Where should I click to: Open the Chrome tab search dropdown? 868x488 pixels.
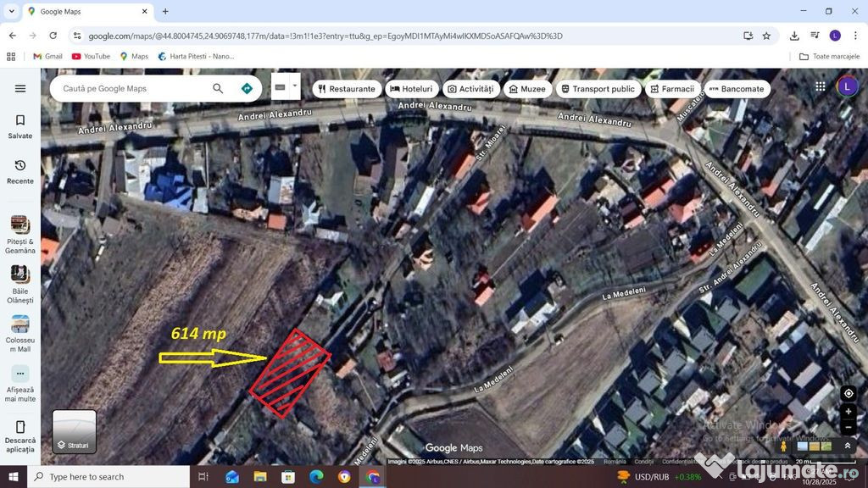click(x=11, y=11)
